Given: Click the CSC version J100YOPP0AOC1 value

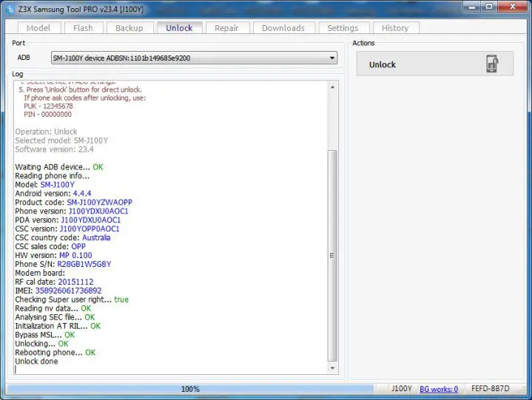Looking at the screenshot, I should pos(90,228).
